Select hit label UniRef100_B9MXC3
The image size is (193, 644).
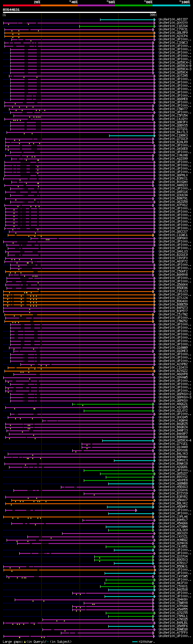(x=173, y=460)
